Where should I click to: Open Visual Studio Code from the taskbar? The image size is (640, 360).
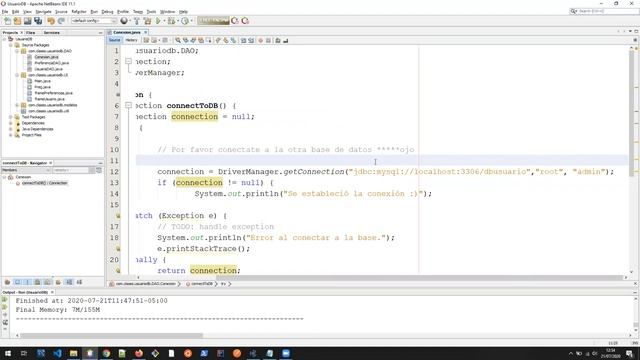coord(57,353)
